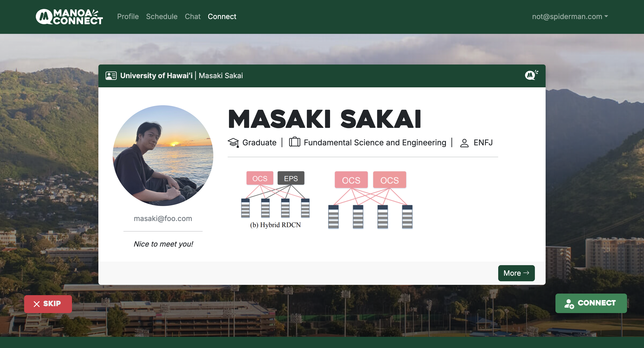The width and height of the screenshot is (644, 348).
Task: Click Masaki Sakai's circular profile photo
Action: coord(163,155)
